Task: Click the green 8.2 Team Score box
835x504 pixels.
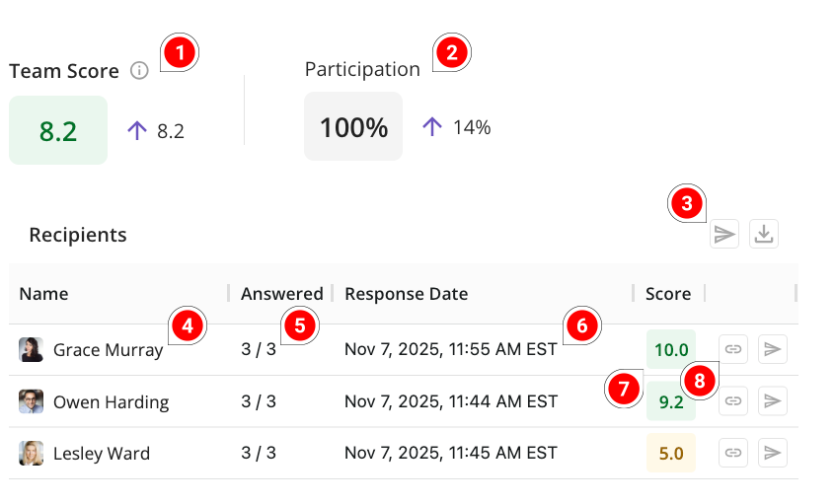Action: 58,130
